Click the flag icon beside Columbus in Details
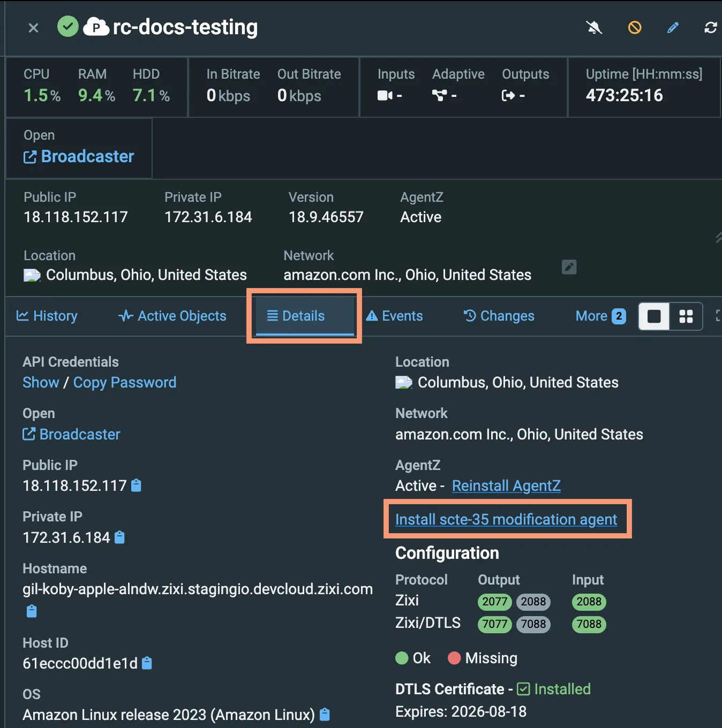 coord(403,383)
